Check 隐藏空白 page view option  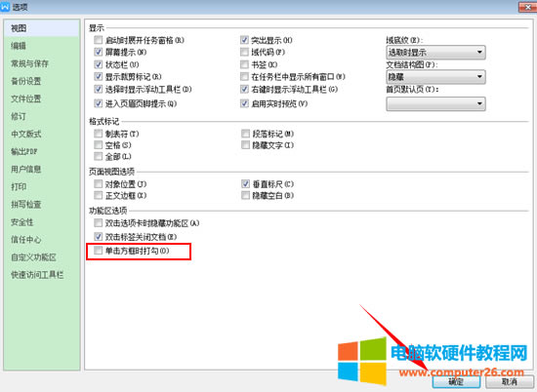pos(245,195)
